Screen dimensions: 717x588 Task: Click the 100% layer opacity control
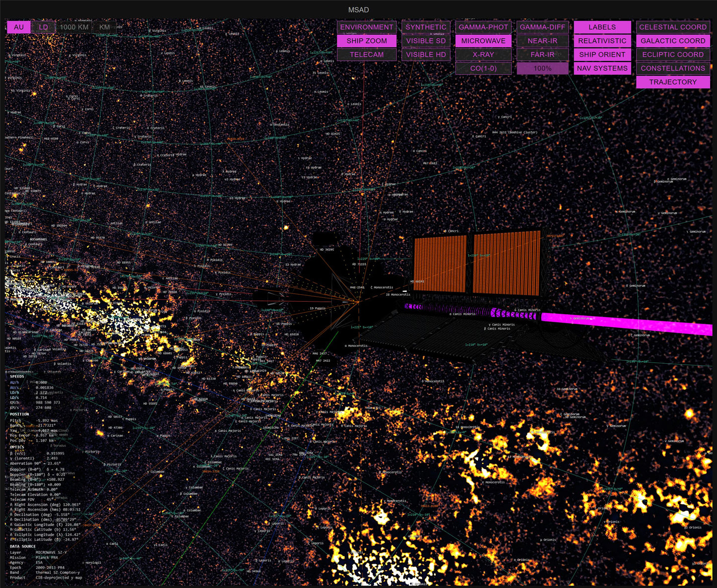click(x=542, y=68)
